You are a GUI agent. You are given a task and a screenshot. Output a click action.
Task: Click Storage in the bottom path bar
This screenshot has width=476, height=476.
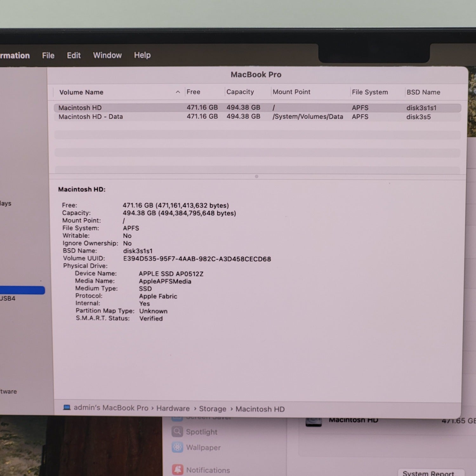[212, 409]
